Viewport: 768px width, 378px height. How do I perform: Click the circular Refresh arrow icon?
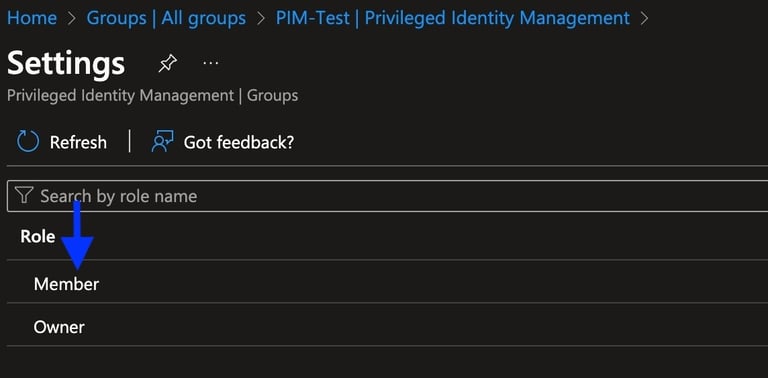tap(28, 142)
